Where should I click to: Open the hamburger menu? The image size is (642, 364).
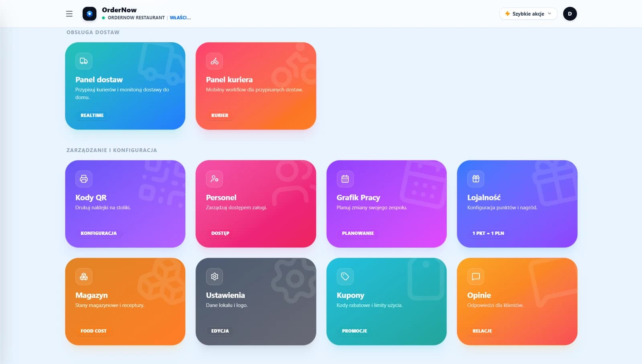click(x=69, y=14)
